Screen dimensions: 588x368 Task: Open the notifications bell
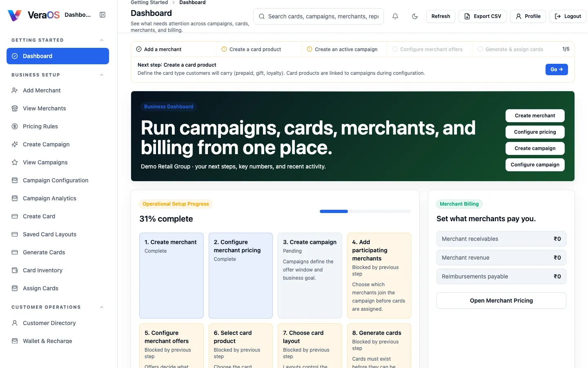(x=395, y=16)
